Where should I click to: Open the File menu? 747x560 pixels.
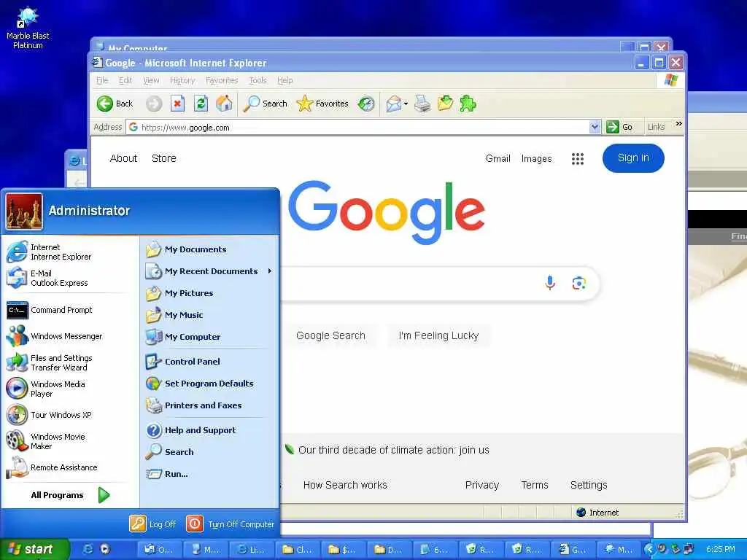(x=102, y=80)
